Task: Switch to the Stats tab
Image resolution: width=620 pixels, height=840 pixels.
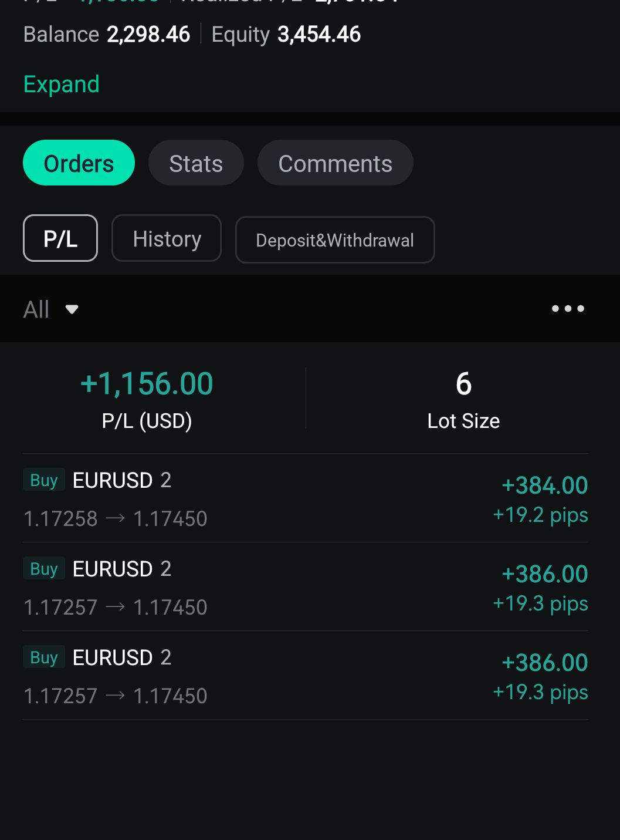Action: [196, 163]
